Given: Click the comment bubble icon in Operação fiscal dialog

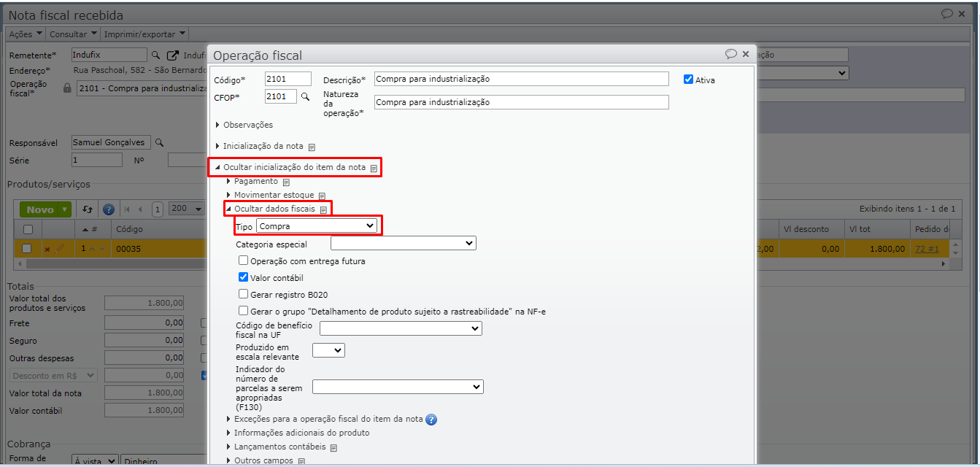Looking at the screenshot, I should point(730,54).
